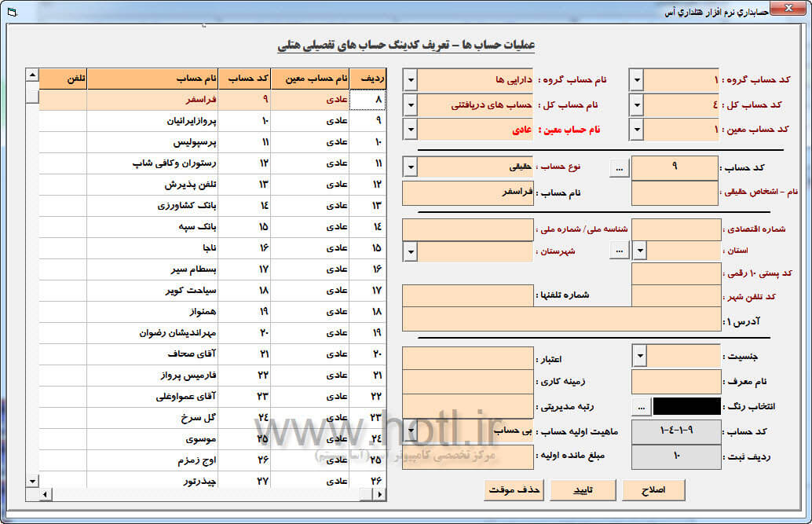Select the row named چیذرتور

(212, 481)
